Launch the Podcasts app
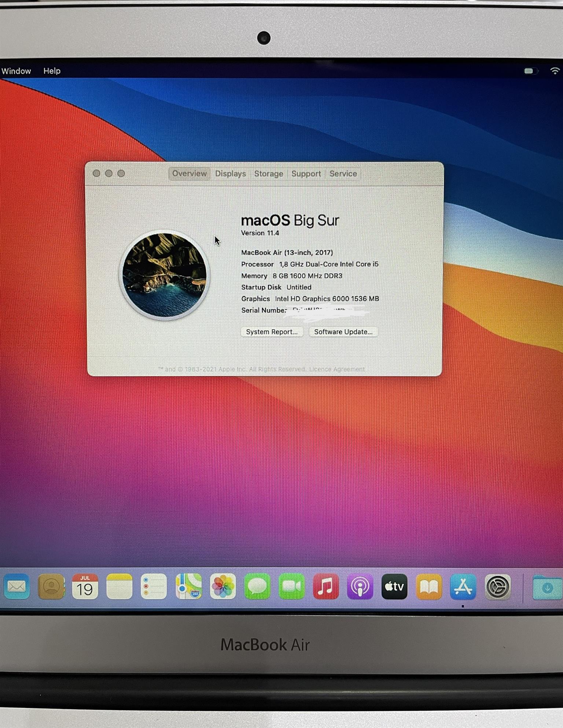The image size is (563, 728). [x=360, y=587]
